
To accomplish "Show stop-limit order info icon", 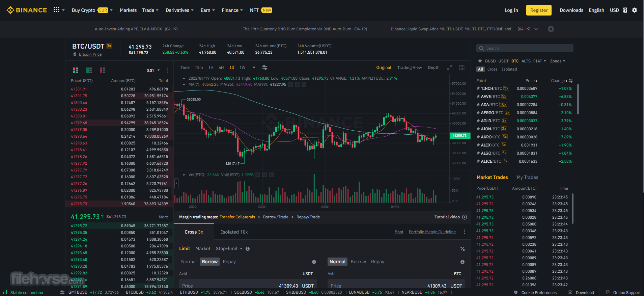I will click(x=248, y=249).
